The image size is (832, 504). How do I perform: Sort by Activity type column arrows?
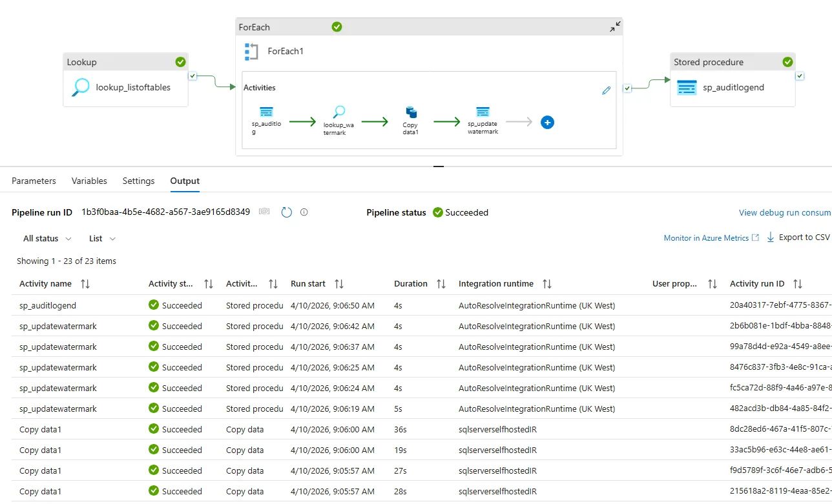pos(273,284)
